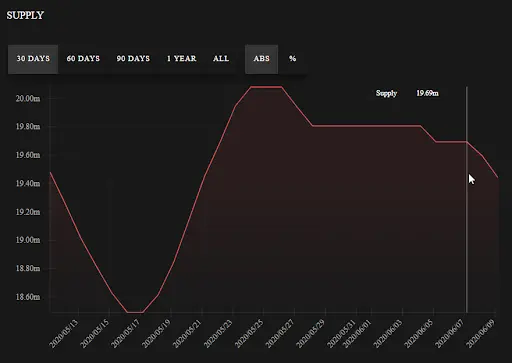Click the 2020/06/09 date label
Screen dimensions: 512x363
coord(481,333)
